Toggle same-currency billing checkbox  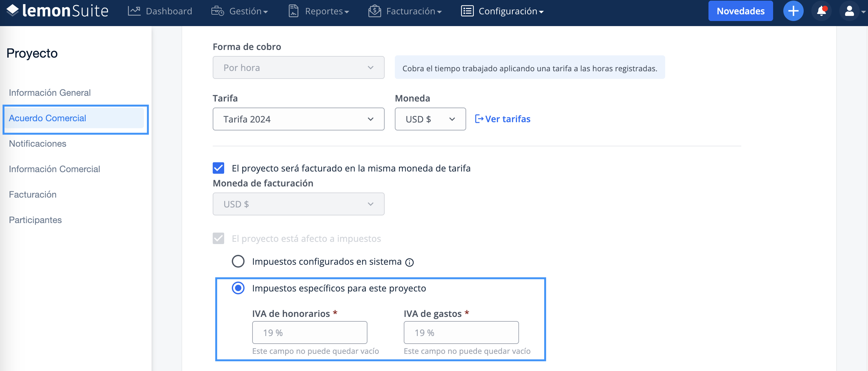[218, 168]
